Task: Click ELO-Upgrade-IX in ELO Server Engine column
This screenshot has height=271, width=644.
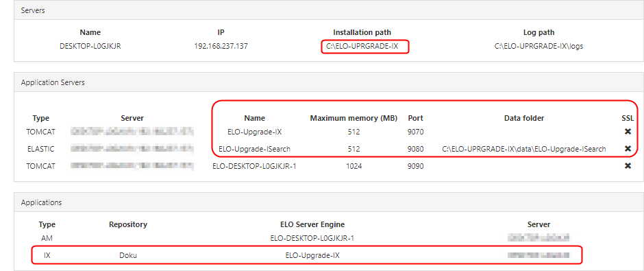Action: click(312, 255)
